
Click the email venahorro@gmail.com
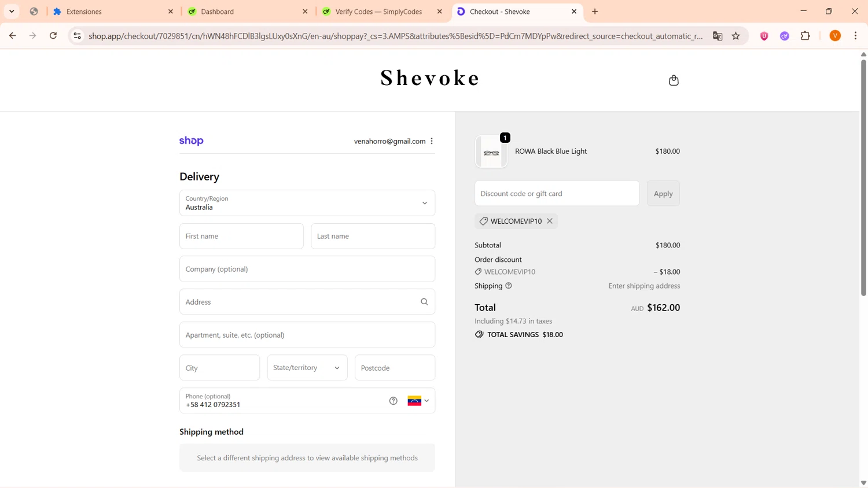coord(389,141)
